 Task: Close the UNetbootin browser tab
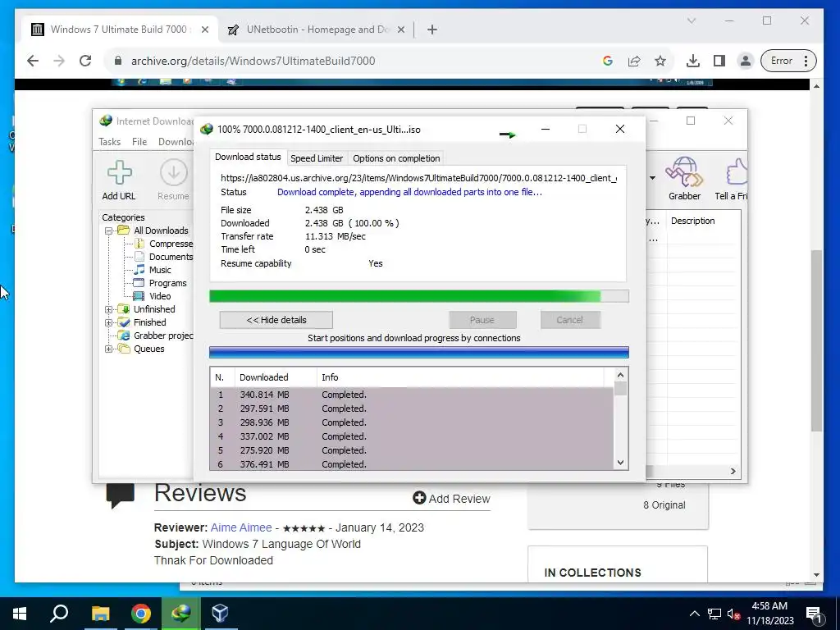pyautogui.click(x=400, y=30)
